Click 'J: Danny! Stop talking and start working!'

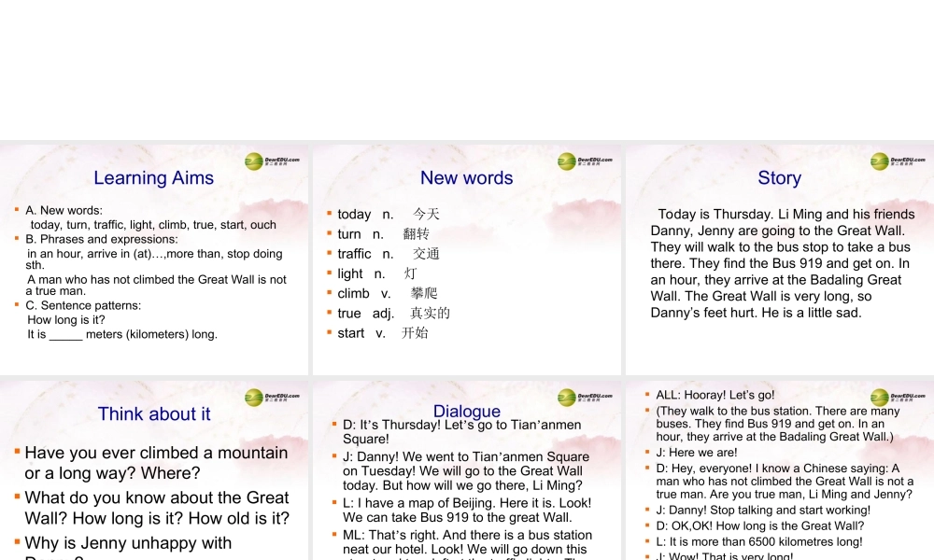click(763, 510)
